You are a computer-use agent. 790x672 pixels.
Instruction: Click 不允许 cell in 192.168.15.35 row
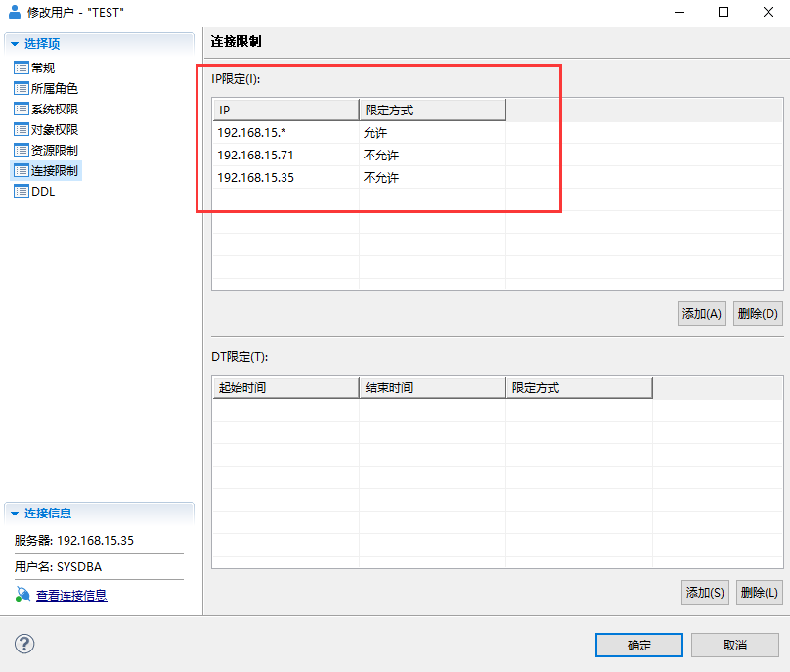tap(432, 177)
